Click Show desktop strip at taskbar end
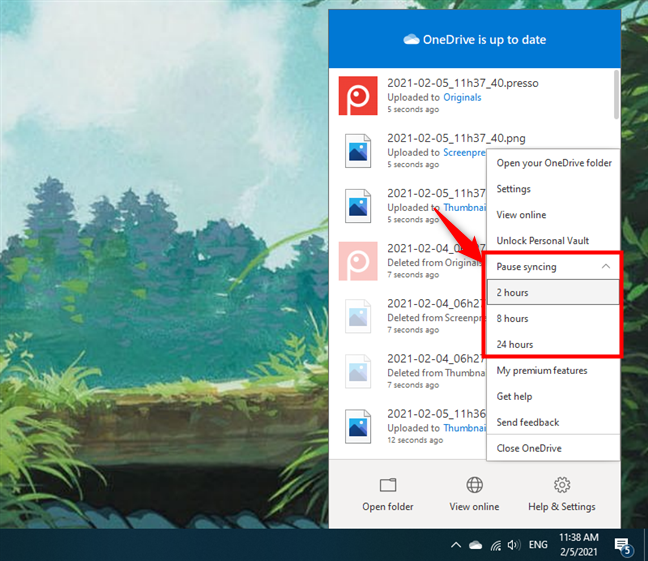 click(x=646, y=545)
